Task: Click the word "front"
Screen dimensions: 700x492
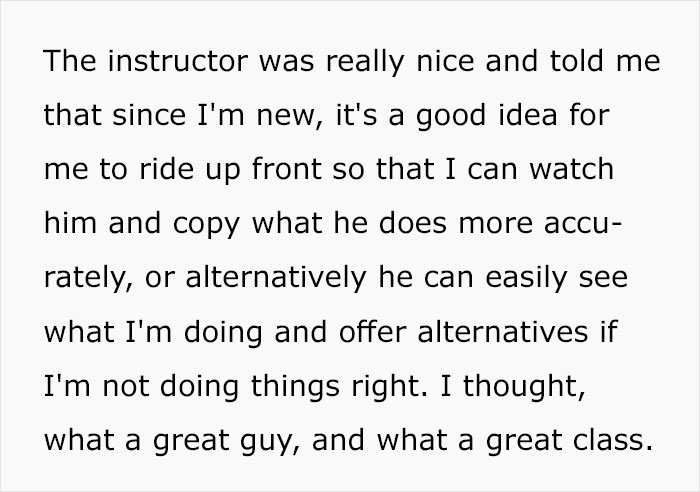Action: [287, 169]
